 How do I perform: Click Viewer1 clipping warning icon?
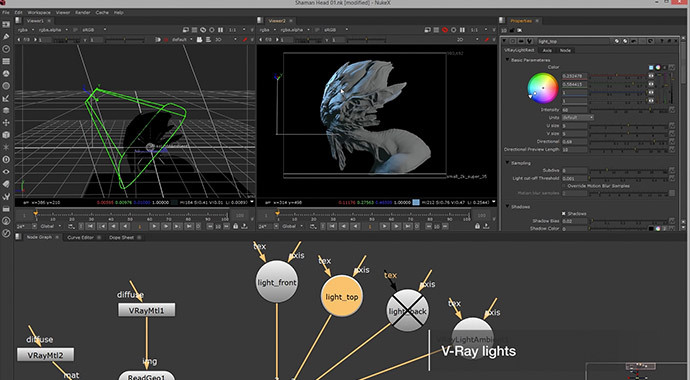[x=186, y=30]
